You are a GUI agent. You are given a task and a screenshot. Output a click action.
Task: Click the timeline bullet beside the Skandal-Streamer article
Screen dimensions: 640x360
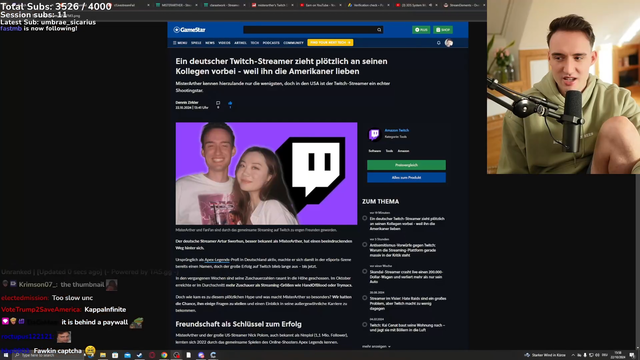[364, 271]
